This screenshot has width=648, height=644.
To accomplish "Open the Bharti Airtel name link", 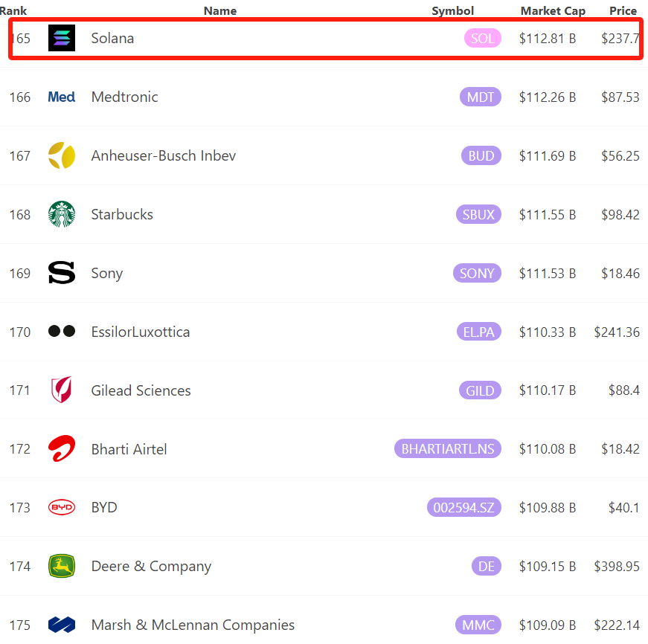I will coord(129,449).
